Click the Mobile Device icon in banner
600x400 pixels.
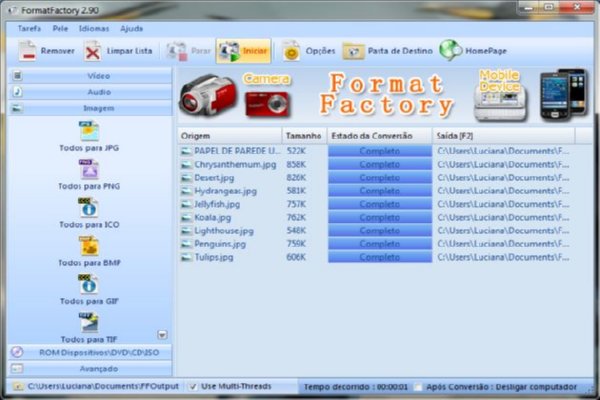(x=500, y=96)
